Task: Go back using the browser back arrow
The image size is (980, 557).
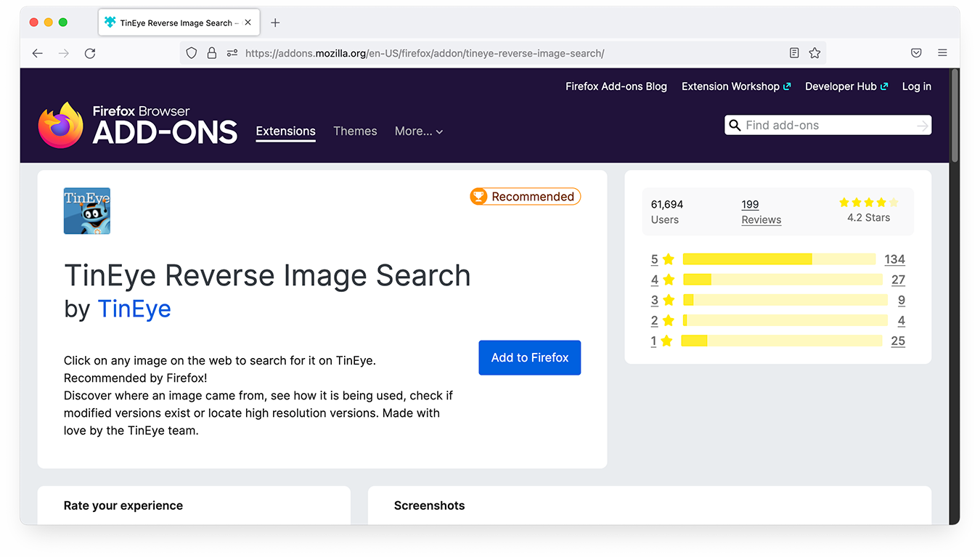Action: [38, 53]
